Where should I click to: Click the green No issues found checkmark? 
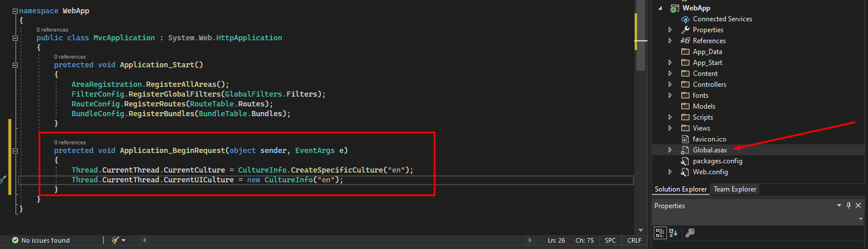15,240
